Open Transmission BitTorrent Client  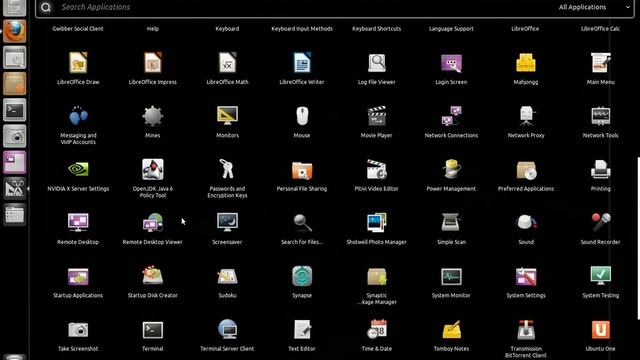pos(526,329)
